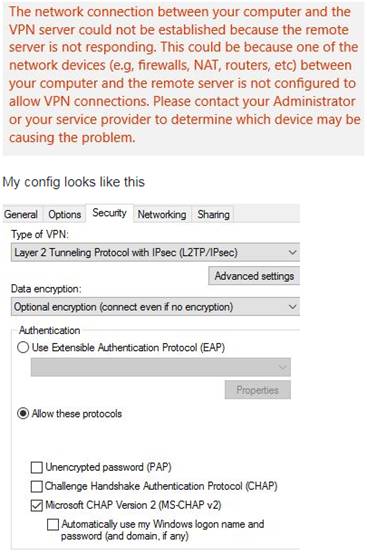367x554 pixels.
Task: Enable Unencrypted password (PAP) checkbox
Action: tap(36, 467)
